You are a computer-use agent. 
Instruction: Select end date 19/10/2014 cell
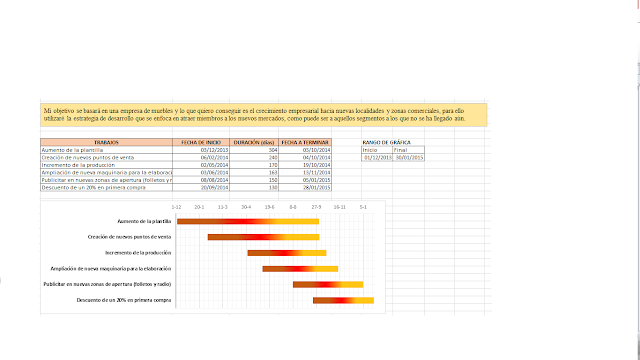(305, 165)
